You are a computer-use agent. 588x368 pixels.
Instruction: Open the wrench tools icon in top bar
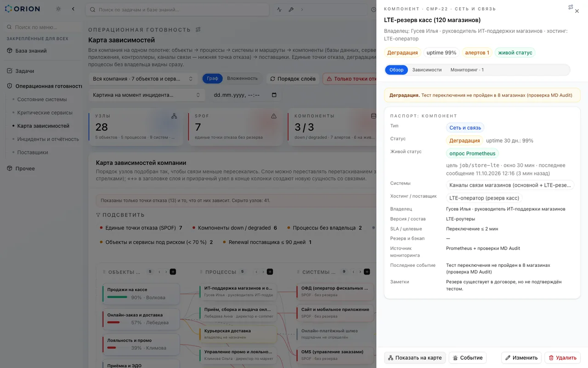pyautogui.click(x=291, y=10)
